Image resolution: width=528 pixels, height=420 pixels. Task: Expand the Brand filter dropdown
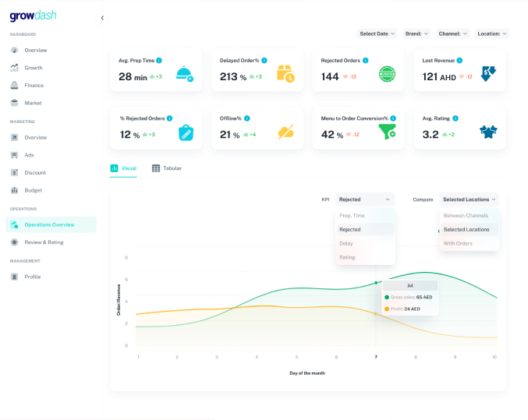tap(416, 34)
